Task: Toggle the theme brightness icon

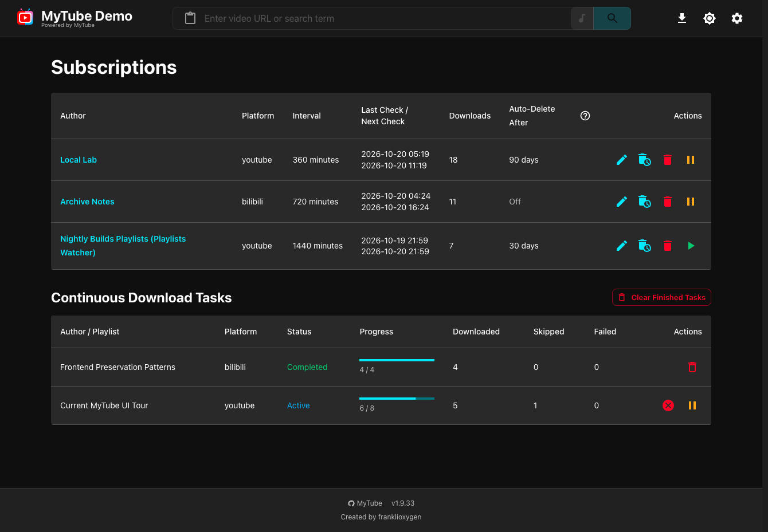Action: [710, 18]
